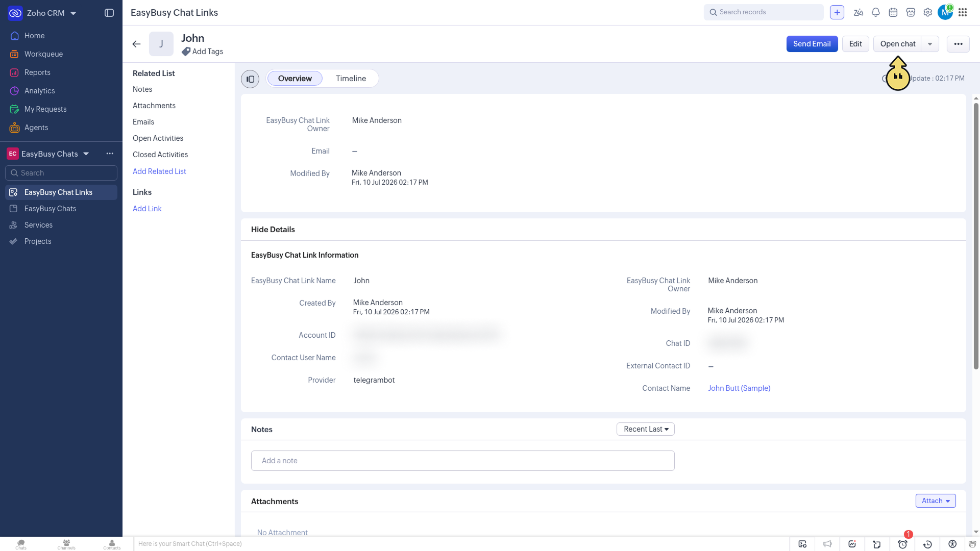Open the notifications bell
980x551 pixels.
click(876, 12)
